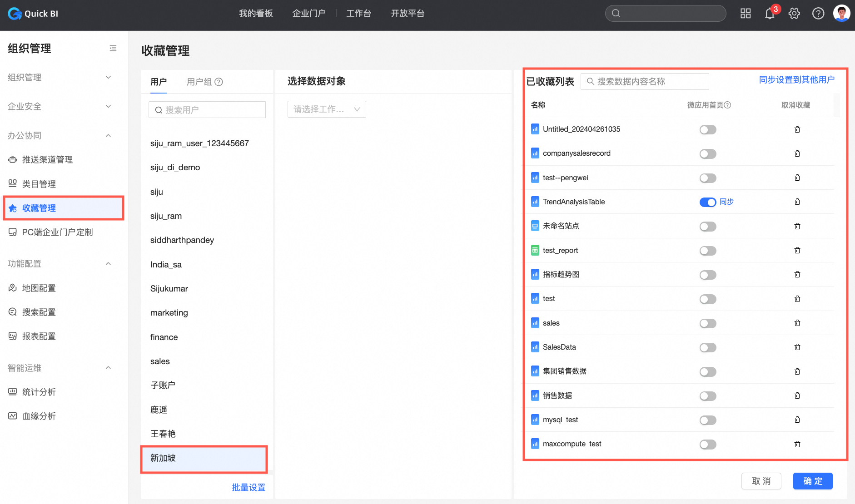Enable the 指标趋势图 home switch
Image resolution: width=855 pixels, height=504 pixels.
tap(708, 275)
